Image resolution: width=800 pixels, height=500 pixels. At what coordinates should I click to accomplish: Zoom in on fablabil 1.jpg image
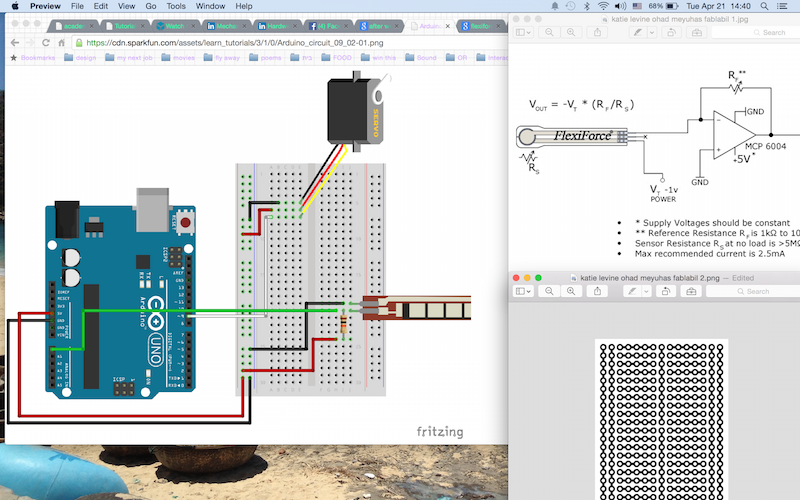click(571, 32)
